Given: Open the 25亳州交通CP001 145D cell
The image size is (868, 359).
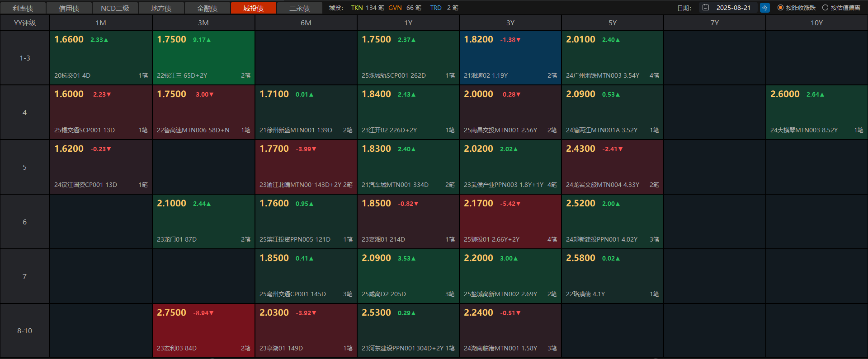Looking at the screenshot, I should (306, 276).
